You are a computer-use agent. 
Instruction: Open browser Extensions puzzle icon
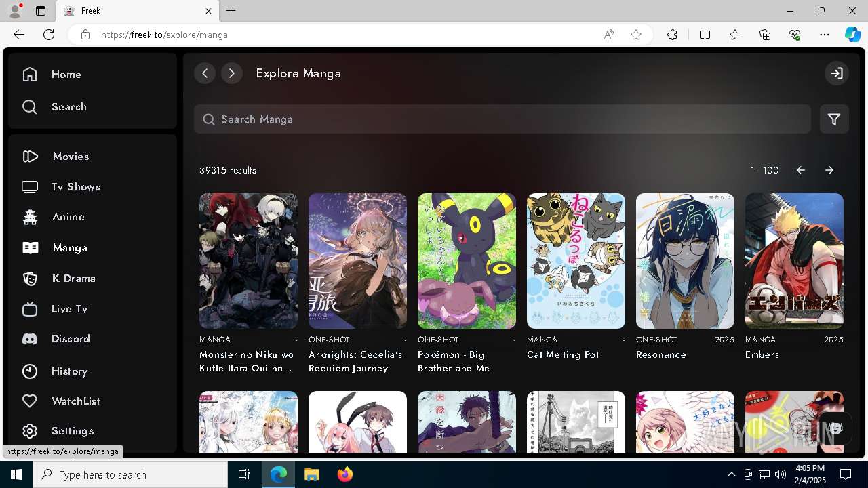pyautogui.click(x=672, y=35)
